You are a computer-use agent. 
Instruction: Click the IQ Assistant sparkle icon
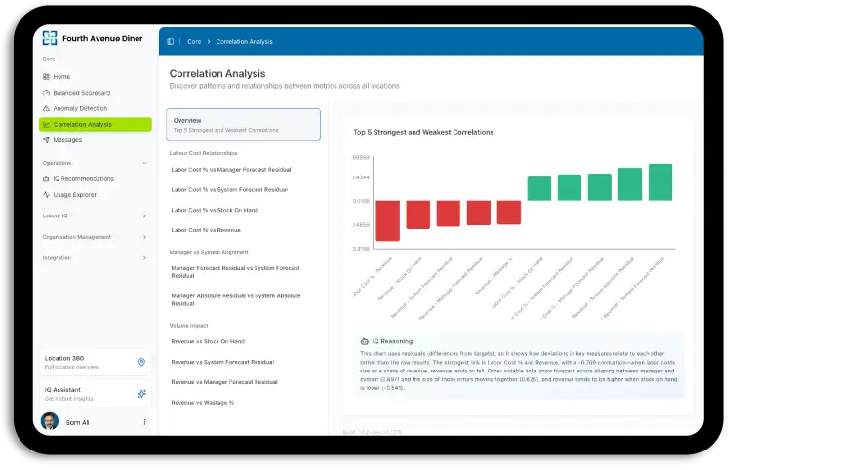[142, 394]
